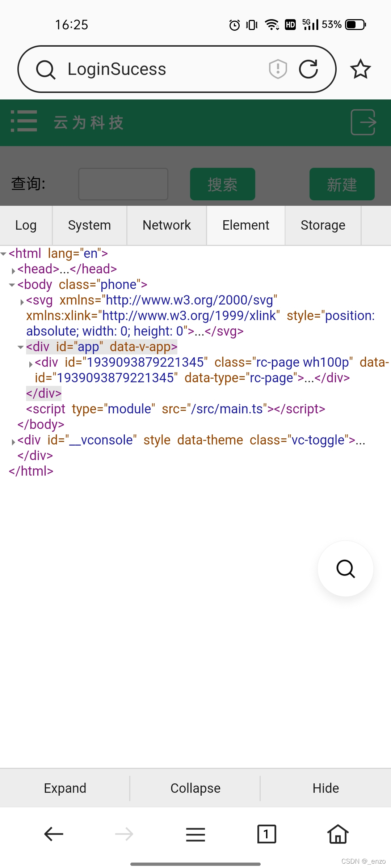391x868 pixels.
Task: Go forward with browser forward arrow
Action: coord(124,834)
